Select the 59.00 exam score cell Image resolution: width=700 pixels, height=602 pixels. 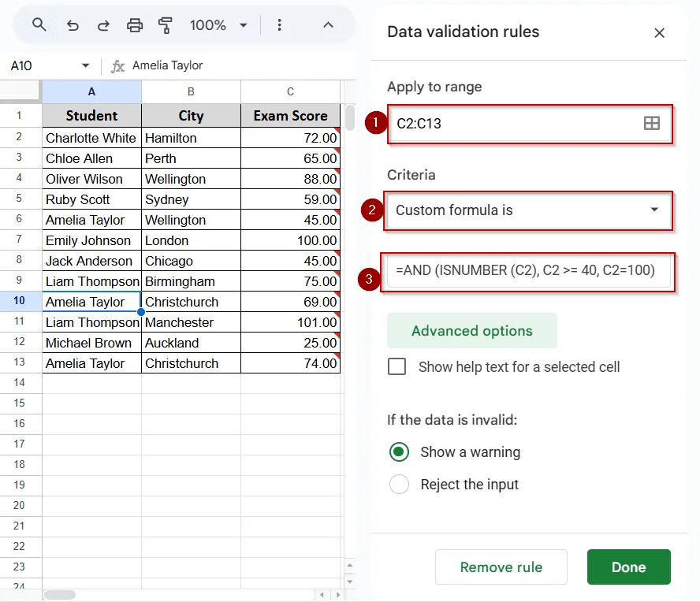point(291,199)
